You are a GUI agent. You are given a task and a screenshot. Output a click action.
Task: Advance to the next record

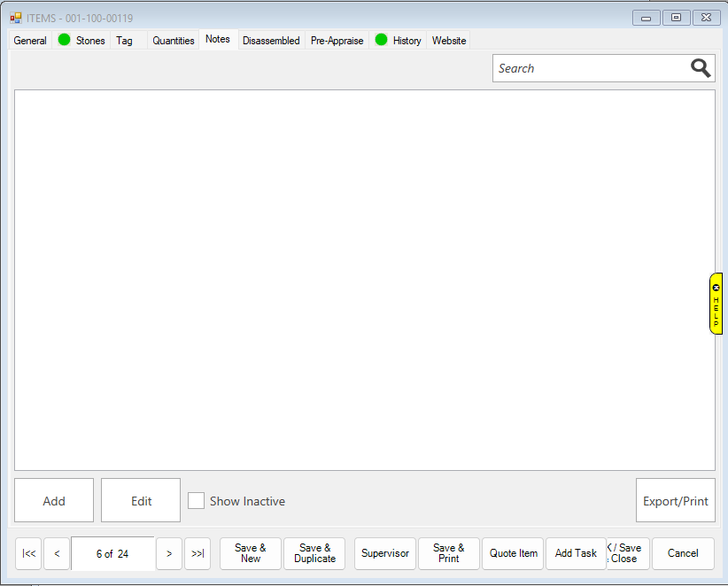pyautogui.click(x=169, y=553)
